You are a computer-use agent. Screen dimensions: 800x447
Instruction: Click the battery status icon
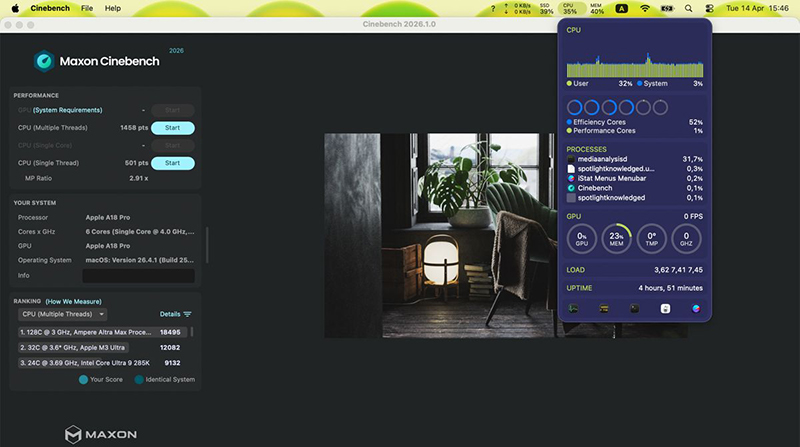666,8
